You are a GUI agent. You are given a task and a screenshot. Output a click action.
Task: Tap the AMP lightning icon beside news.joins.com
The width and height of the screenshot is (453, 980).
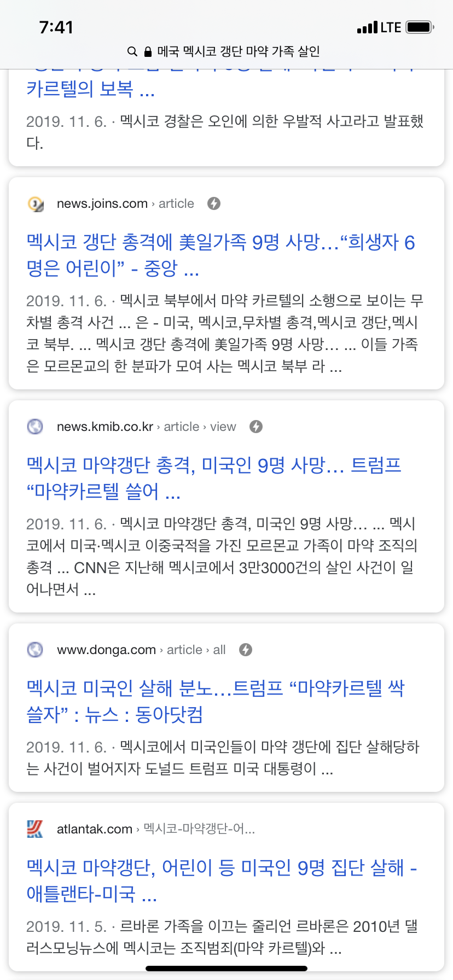[x=214, y=203]
